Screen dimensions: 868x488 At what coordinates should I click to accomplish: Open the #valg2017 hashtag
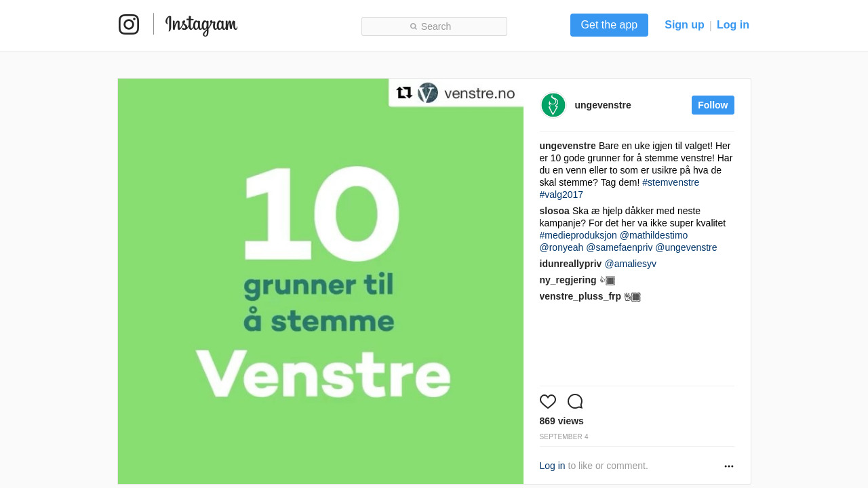pos(561,195)
